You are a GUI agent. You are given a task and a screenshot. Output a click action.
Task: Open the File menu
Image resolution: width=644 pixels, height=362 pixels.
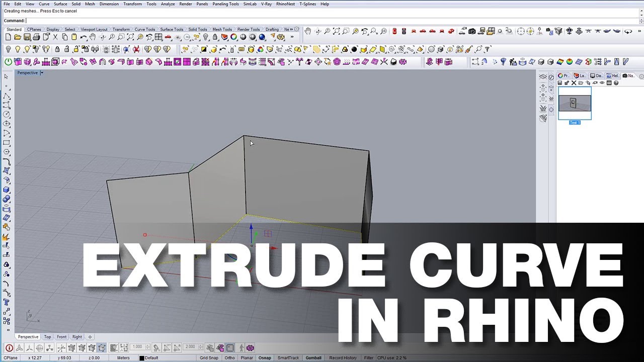(x=7, y=4)
